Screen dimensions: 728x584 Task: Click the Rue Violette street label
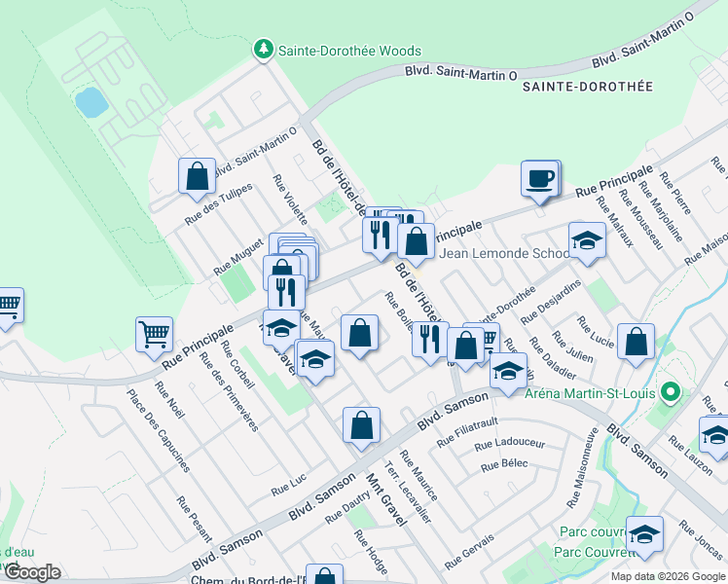click(290, 200)
